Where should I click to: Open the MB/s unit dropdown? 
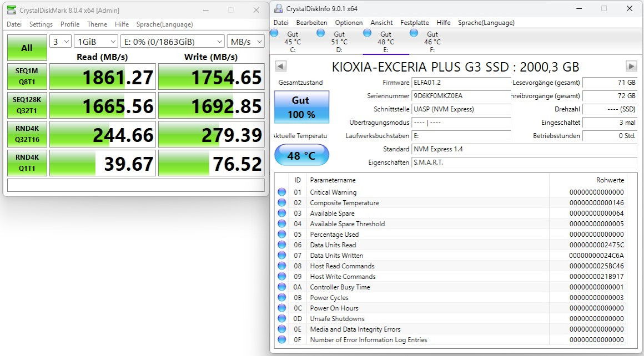pyautogui.click(x=245, y=42)
